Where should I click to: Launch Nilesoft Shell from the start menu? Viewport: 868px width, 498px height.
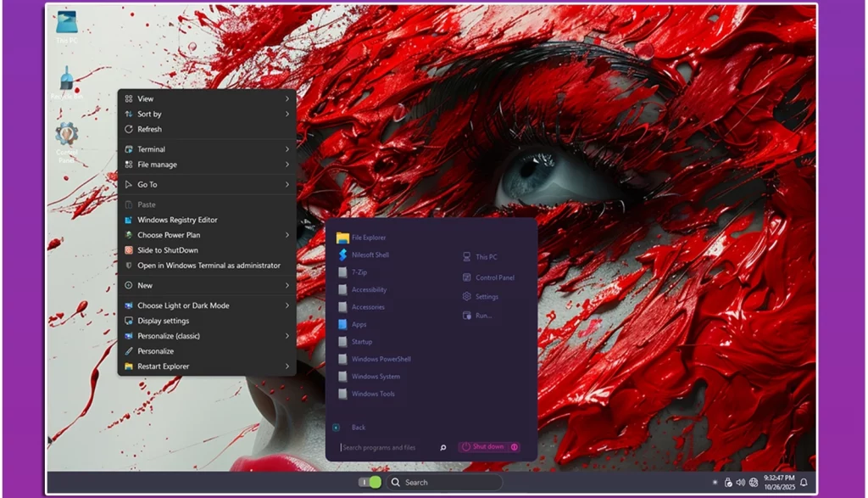[x=370, y=255]
